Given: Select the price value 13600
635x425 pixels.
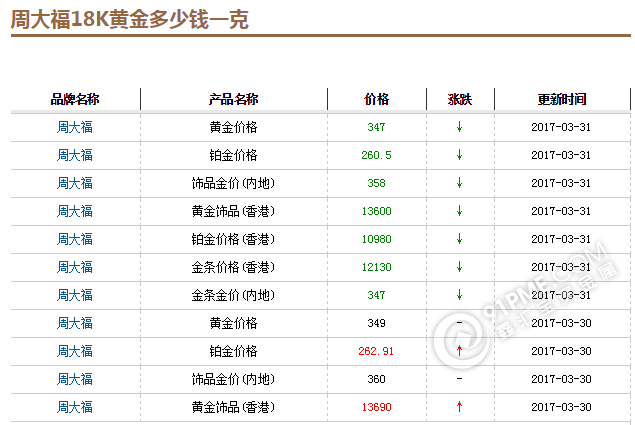Looking at the screenshot, I should pos(376,211).
